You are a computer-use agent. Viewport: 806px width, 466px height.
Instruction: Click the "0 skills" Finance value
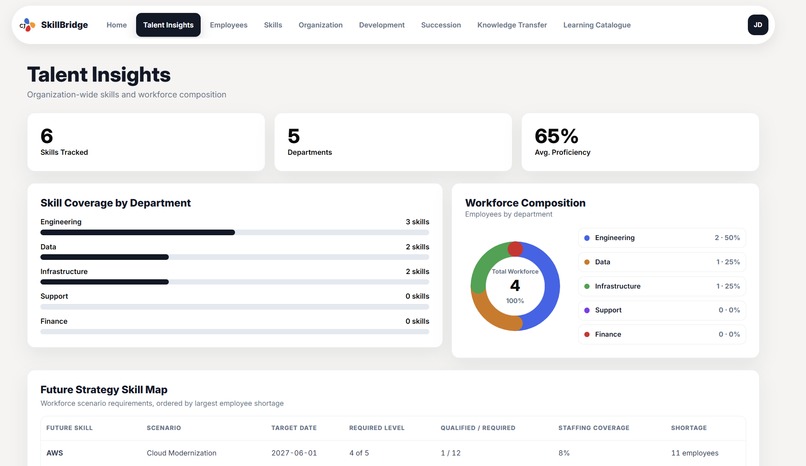pos(417,321)
